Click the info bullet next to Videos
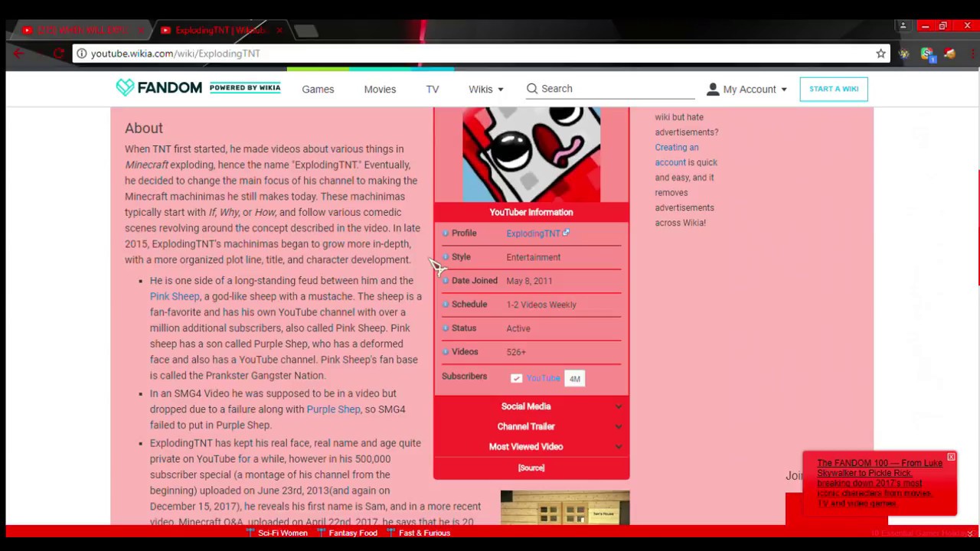 click(446, 352)
